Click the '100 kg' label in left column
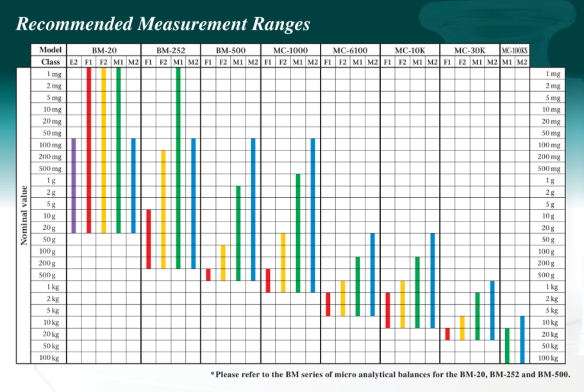The height and width of the screenshot is (392, 584). point(49,358)
